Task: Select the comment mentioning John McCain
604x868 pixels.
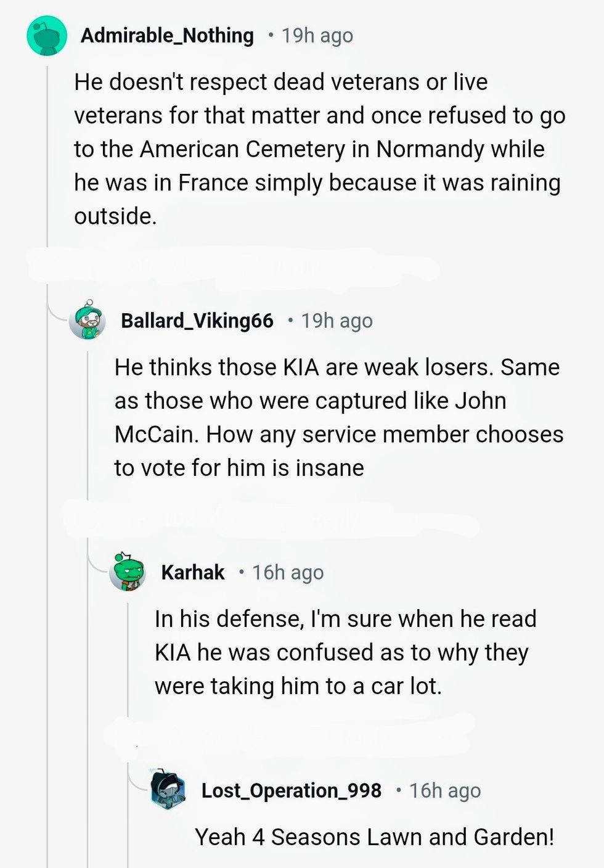Action: [338, 417]
